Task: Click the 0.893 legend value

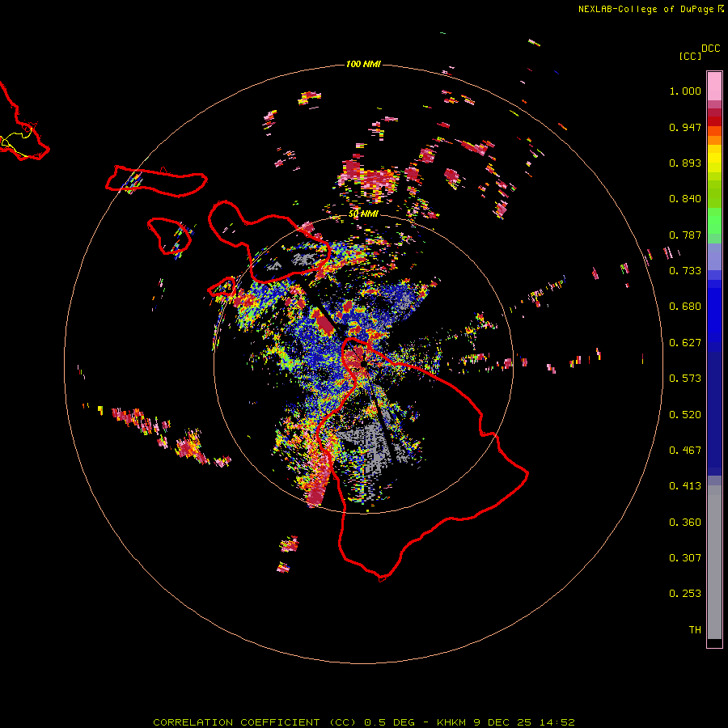Action: 685,163
